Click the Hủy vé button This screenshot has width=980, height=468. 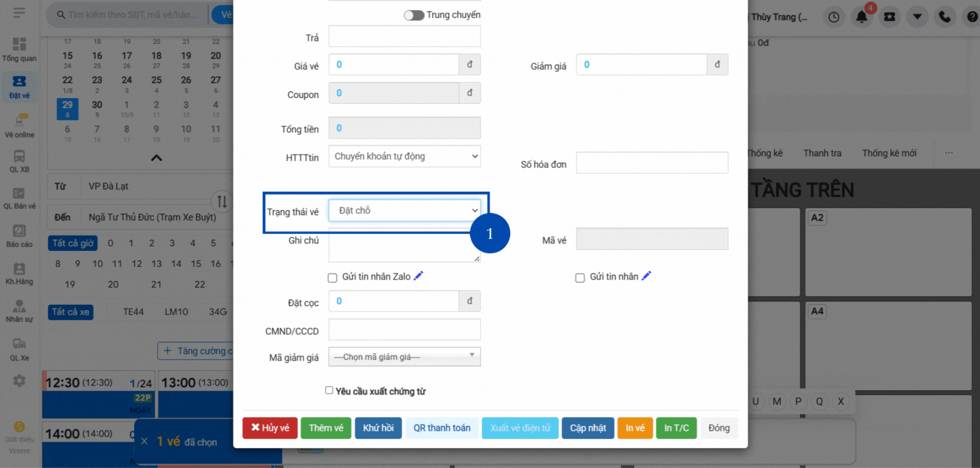click(270, 428)
